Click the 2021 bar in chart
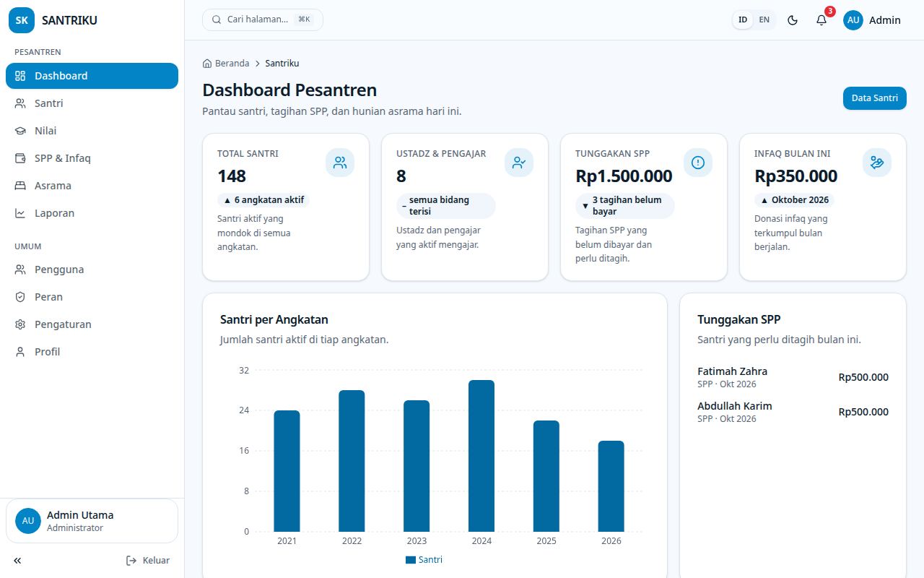924x578 pixels. pos(287,471)
